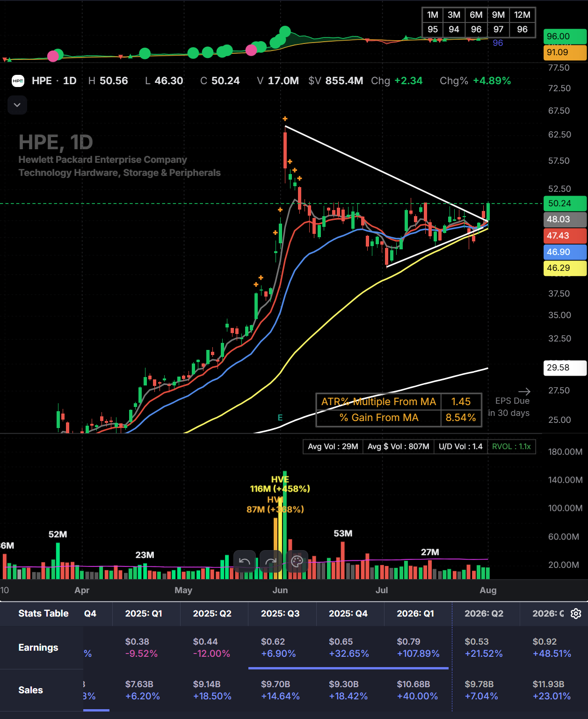
Task: Click the blue 46.90 moving average label
Action: click(565, 252)
